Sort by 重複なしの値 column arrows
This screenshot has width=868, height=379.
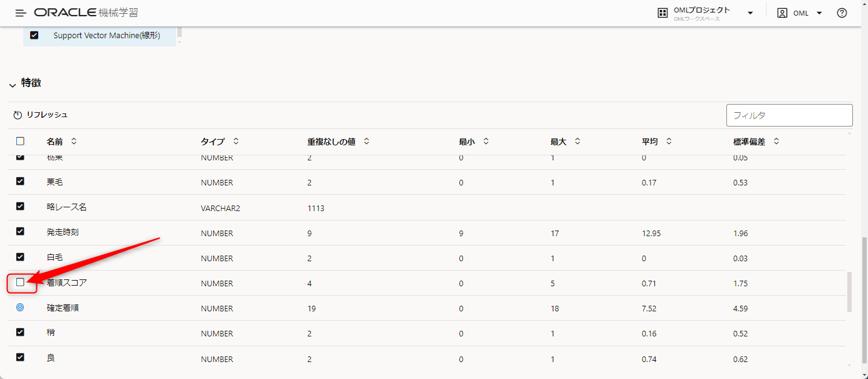367,142
